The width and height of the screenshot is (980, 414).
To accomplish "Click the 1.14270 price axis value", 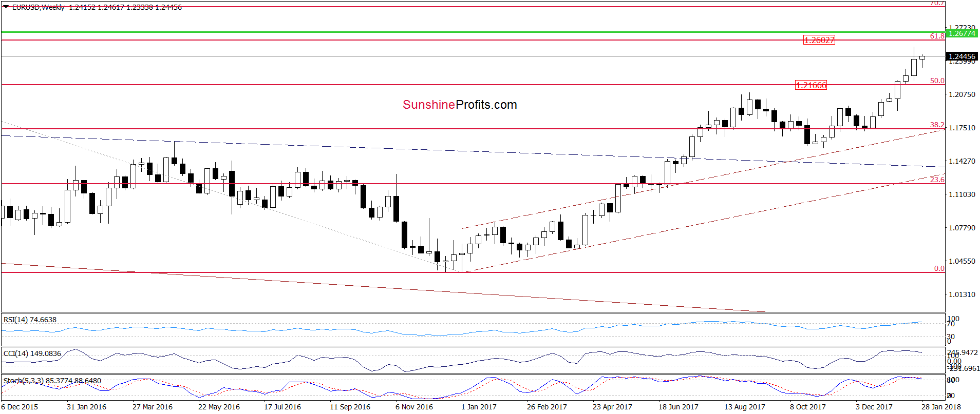I will 962,161.
